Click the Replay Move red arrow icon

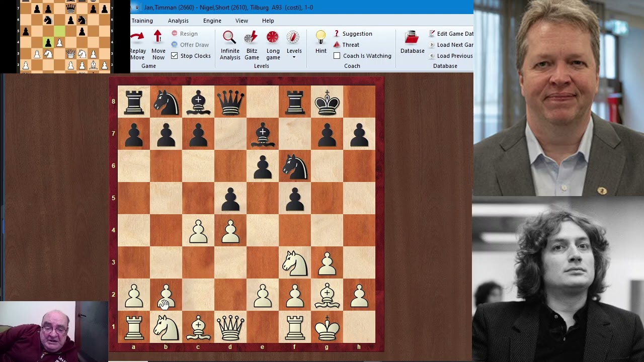point(137,37)
